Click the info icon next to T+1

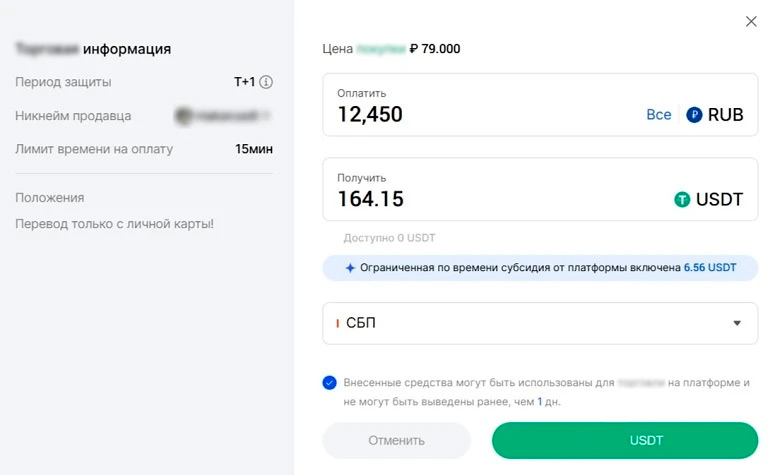click(x=267, y=82)
